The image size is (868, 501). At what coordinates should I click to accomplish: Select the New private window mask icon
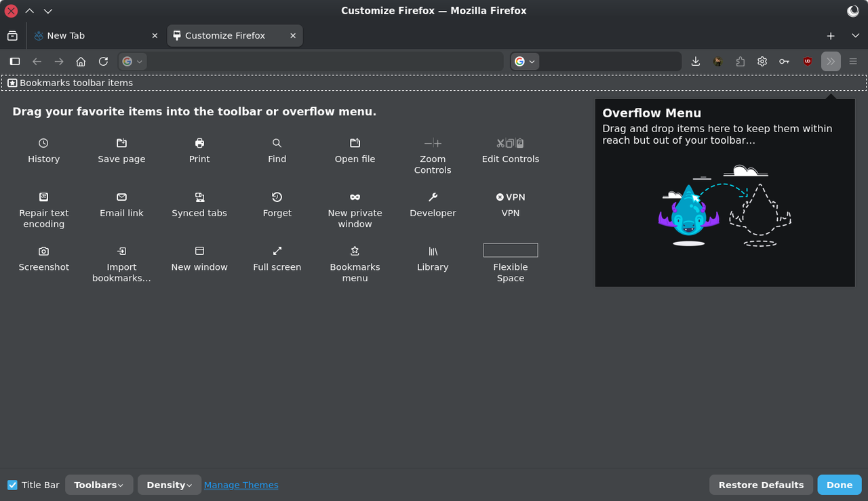355,197
